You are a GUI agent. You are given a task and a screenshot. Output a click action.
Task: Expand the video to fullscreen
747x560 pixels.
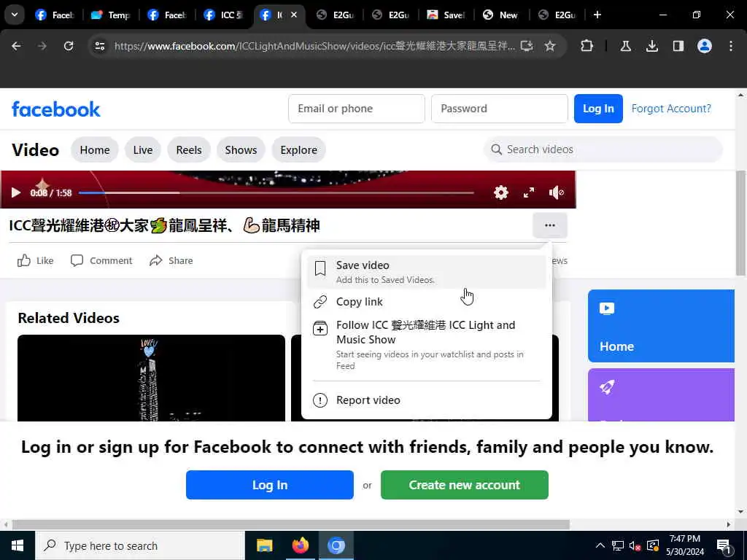[529, 192]
